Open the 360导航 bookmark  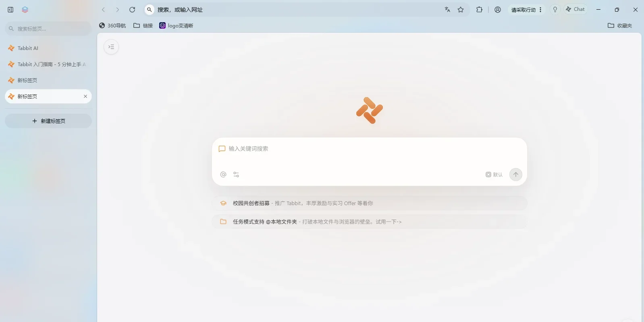(x=112, y=25)
